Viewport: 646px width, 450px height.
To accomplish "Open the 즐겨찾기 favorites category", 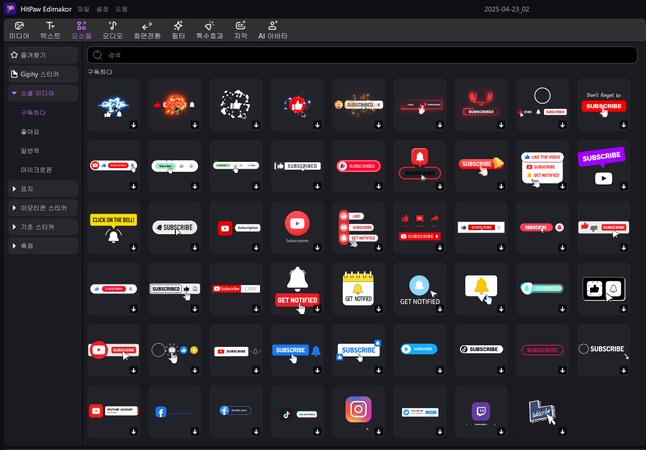I will 43,55.
